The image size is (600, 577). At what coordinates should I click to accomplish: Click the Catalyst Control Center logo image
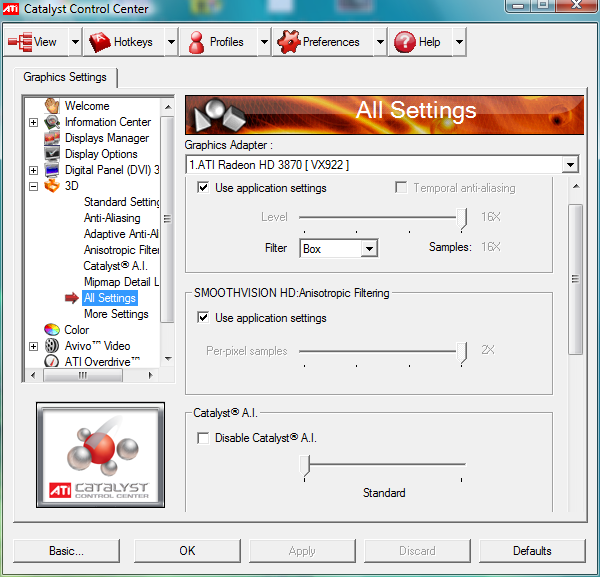point(100,455)
